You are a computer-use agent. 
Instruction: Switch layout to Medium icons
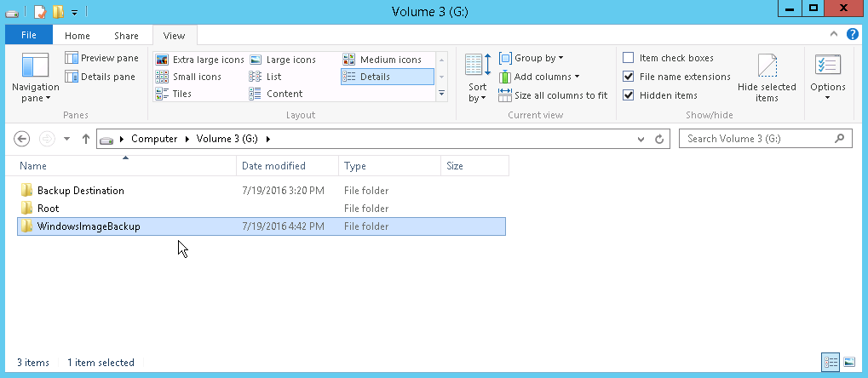pyautogui.click(x=382, y=60)
